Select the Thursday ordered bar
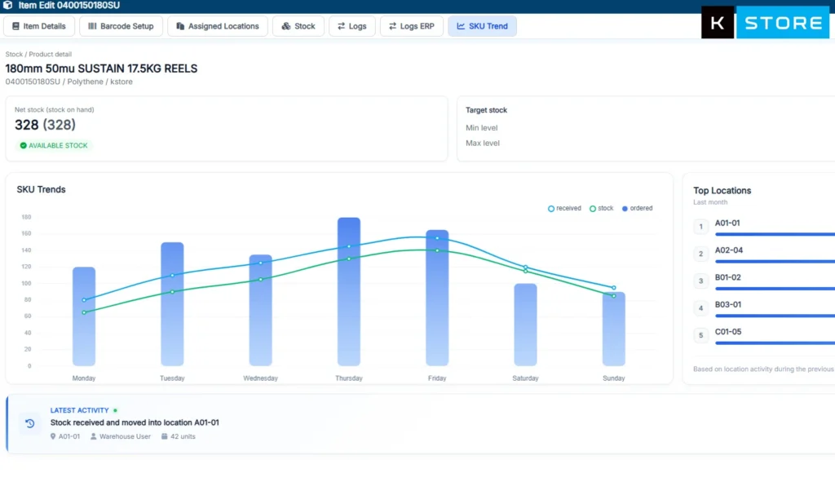Viewport: 835px width, 504px height. [349, 291]
